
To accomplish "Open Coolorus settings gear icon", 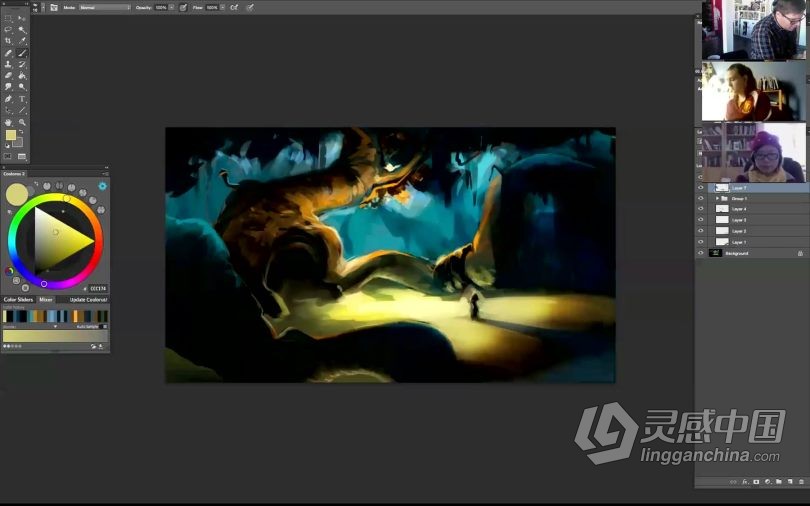I will tap(102, 186).
